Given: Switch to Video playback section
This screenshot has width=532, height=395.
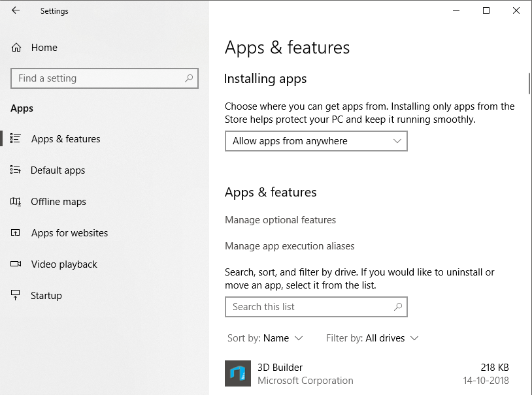Looking at the screenshot, I should [64, 264].
